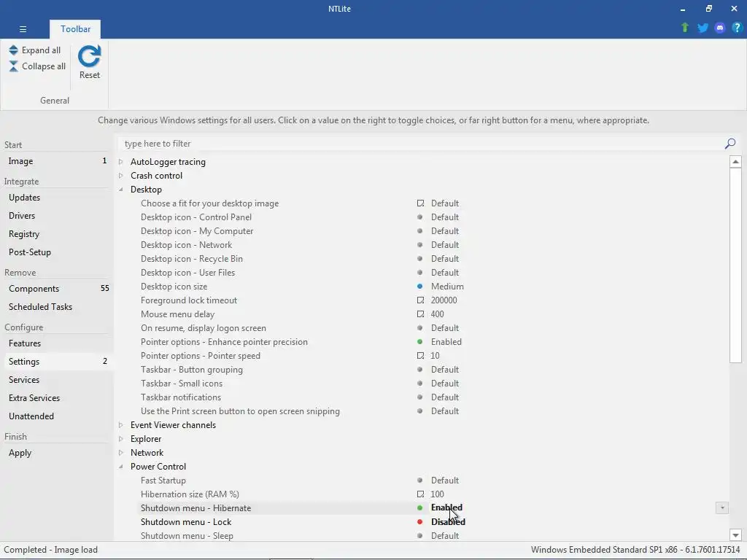
Task: Toggle Desktop icon - Network value
Action: coord(445,245)
